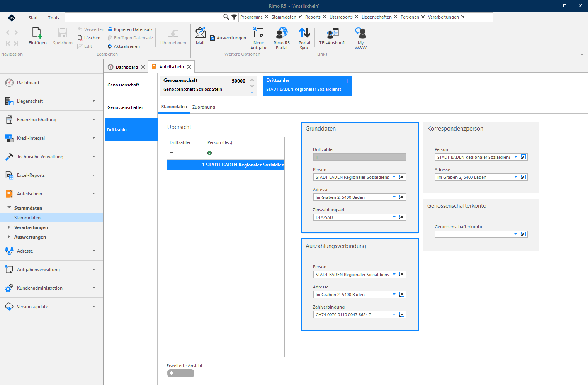This screenshot has height=385, width=588.
Task: Toggle the Erweiterte Ansicht switch
Action: point(181,373)
